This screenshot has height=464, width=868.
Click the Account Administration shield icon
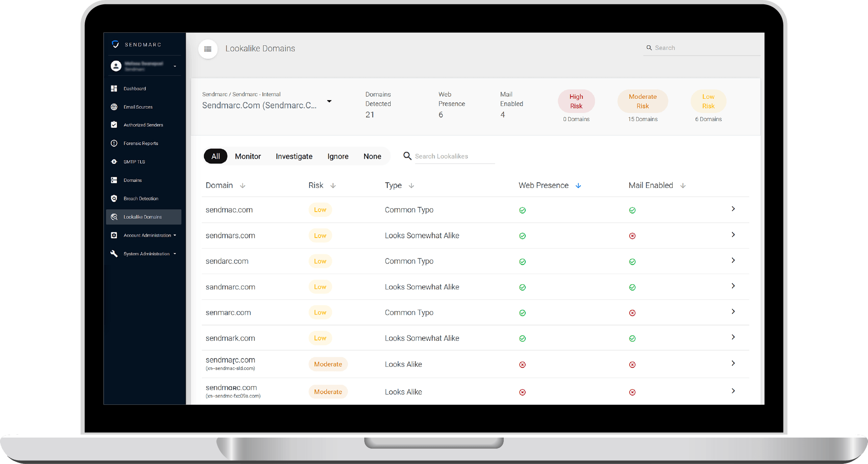click(114, 235)
